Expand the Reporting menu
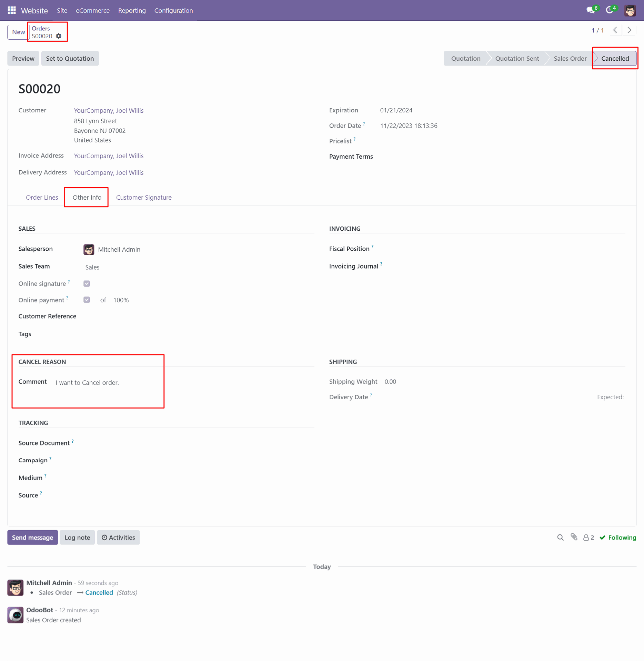 132,10
